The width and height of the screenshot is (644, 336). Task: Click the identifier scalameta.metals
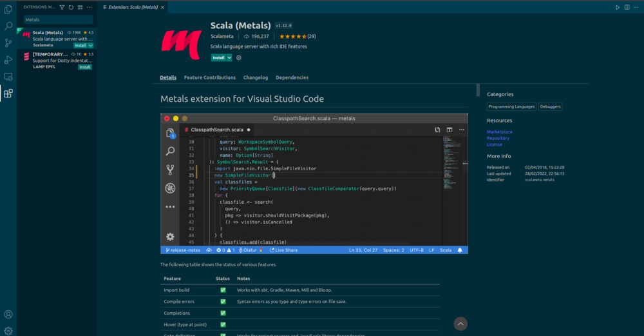coord(540,180)
